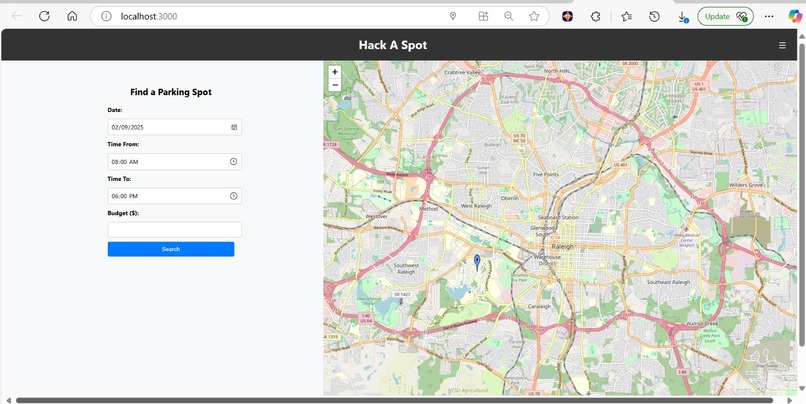Click the Time From input field

click(x=175, y=161)
